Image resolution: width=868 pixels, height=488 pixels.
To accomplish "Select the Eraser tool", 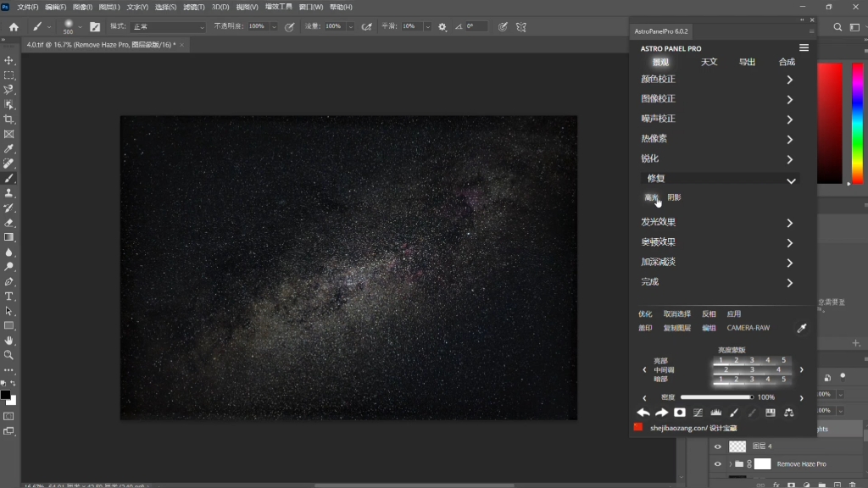I will pos(8,223).
